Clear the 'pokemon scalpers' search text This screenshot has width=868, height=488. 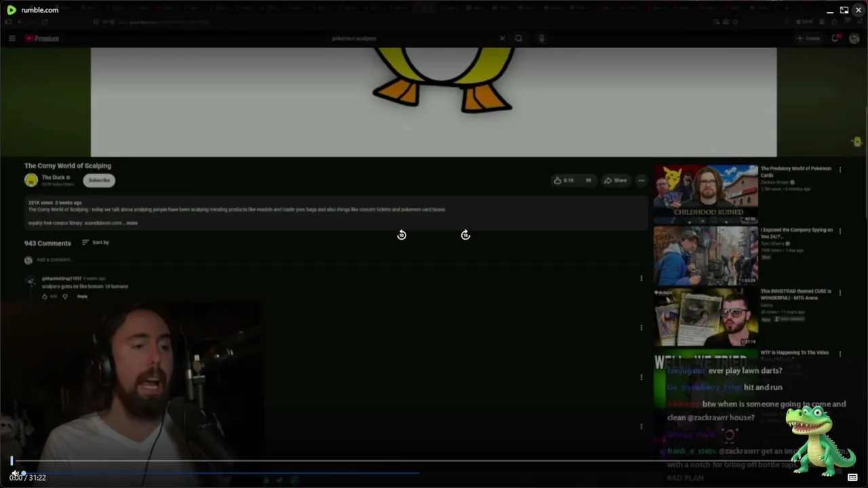pos(502,39)
